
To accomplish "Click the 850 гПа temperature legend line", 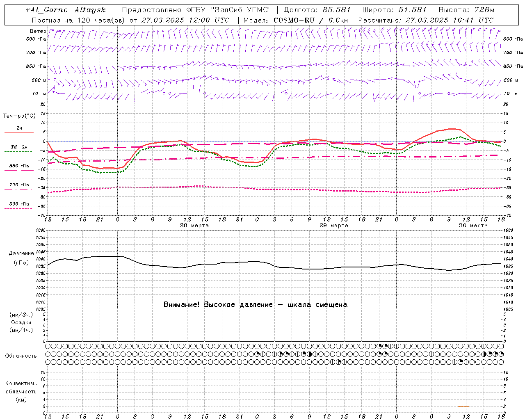I will pos(19,170).
